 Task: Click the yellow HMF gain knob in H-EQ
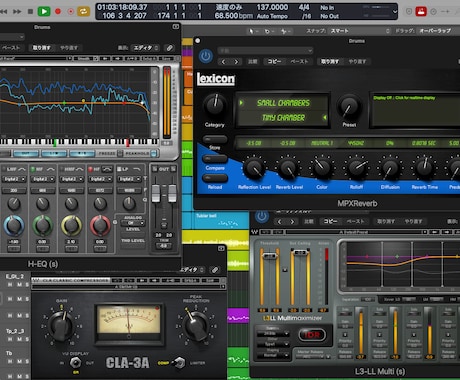pos(71,226)
